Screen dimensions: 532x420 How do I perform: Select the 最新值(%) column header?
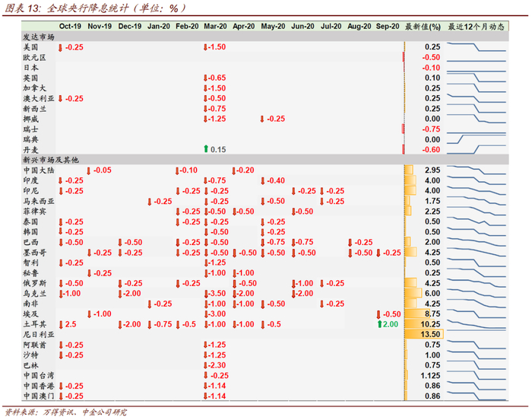423,27
